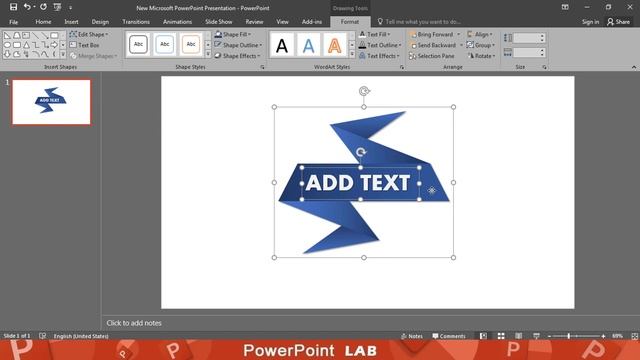Screen dimensions: 640x360
Task: Switch to Reading view icon
Action: 518,336
